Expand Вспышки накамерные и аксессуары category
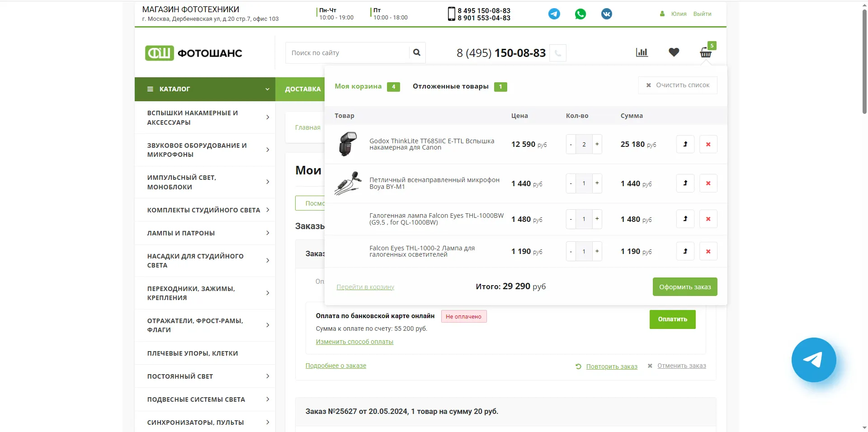This screenshot has height=432, width=868. (x=268, y=117)
